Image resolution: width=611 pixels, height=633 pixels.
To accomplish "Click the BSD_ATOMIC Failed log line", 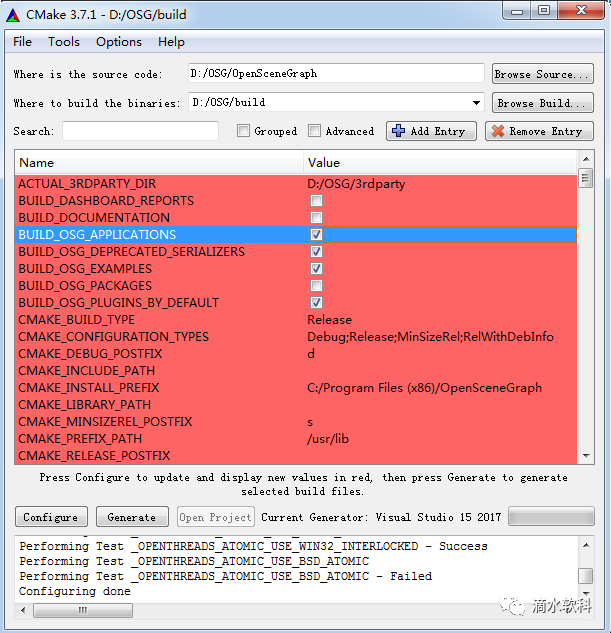I will click(226, 576).
